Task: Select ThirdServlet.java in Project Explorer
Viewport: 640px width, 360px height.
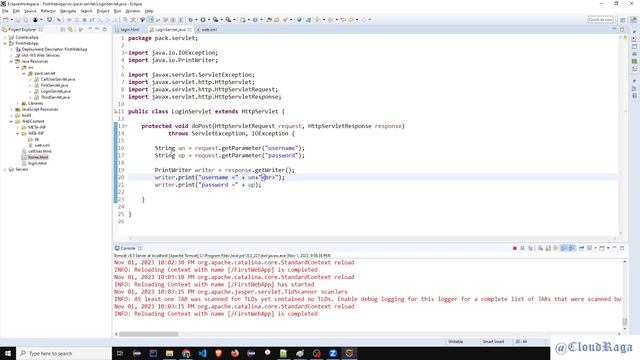Action: point(55,97)
